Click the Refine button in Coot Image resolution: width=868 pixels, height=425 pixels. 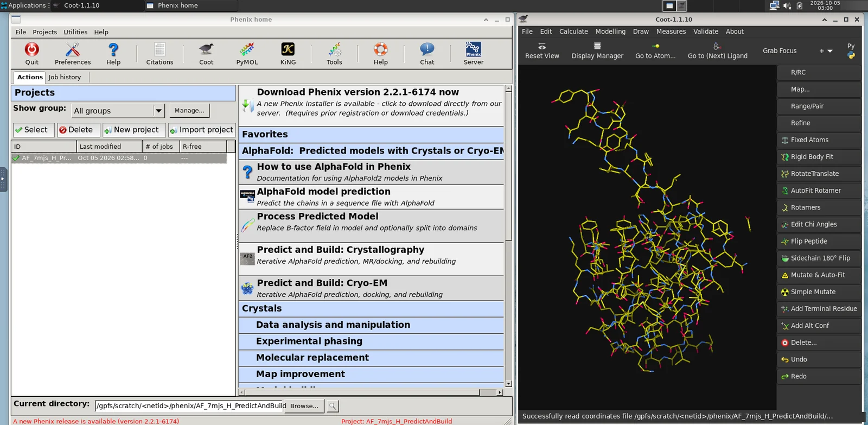click(x=819, y=123)
